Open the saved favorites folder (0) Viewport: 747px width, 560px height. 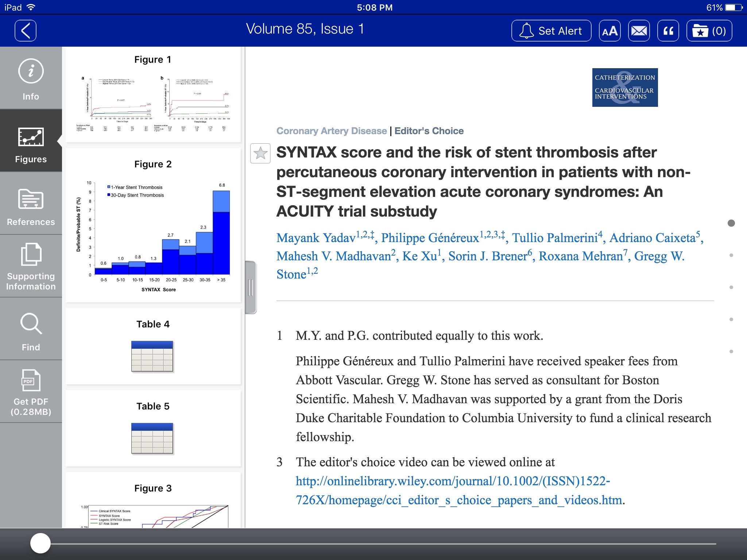click(x=709, y=31)
